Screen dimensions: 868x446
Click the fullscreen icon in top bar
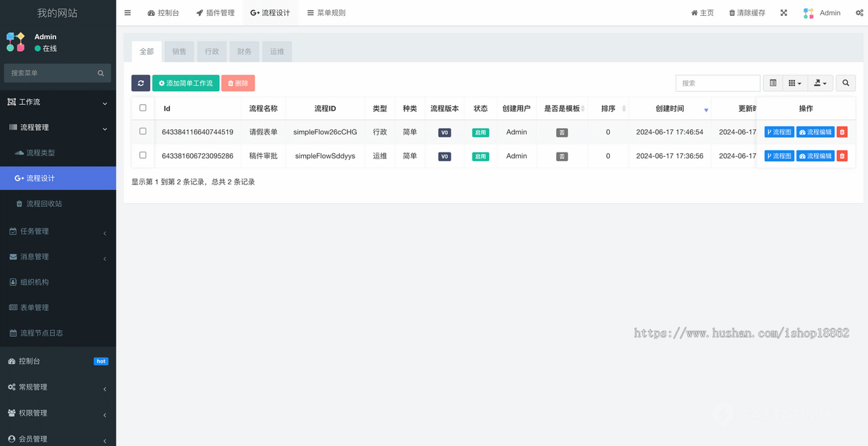pos(783,12)
